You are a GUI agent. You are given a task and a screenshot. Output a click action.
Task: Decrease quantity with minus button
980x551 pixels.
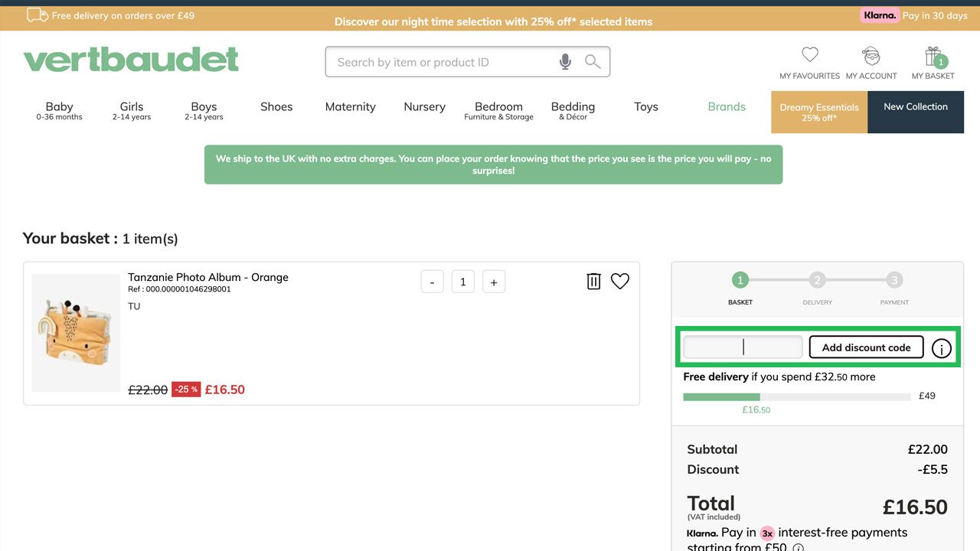[x=432, y=282]
